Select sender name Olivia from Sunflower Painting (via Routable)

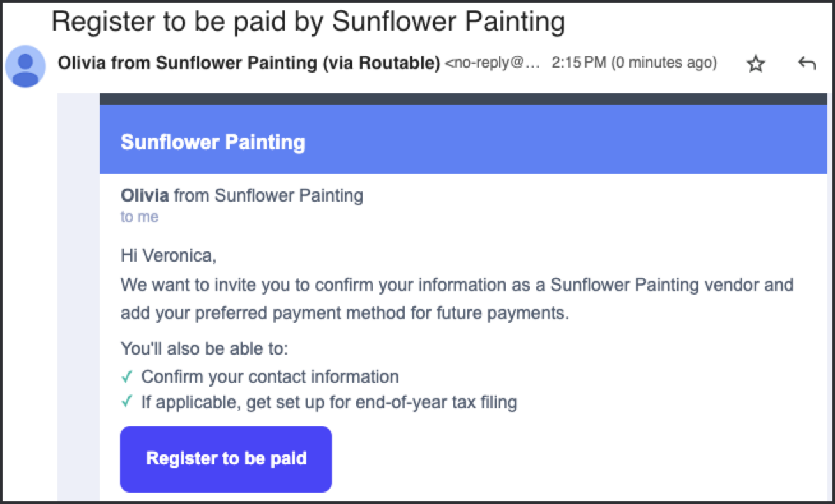[249, 63]
